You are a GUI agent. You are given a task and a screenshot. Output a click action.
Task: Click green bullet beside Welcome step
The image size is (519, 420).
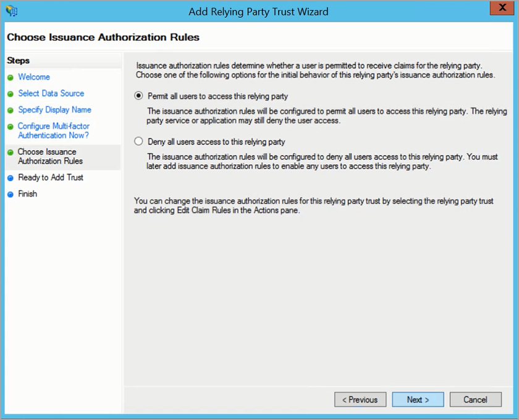coord(11,78)
